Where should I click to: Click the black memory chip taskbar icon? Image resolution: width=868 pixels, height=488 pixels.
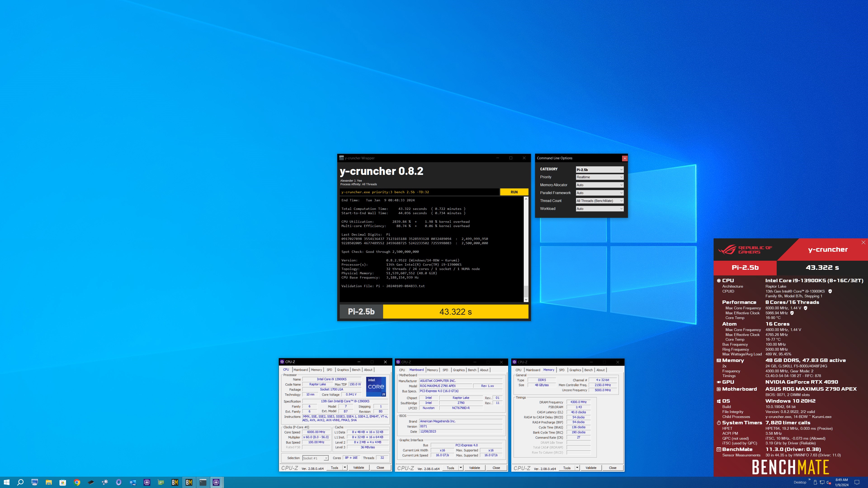(x=91, y=482)
